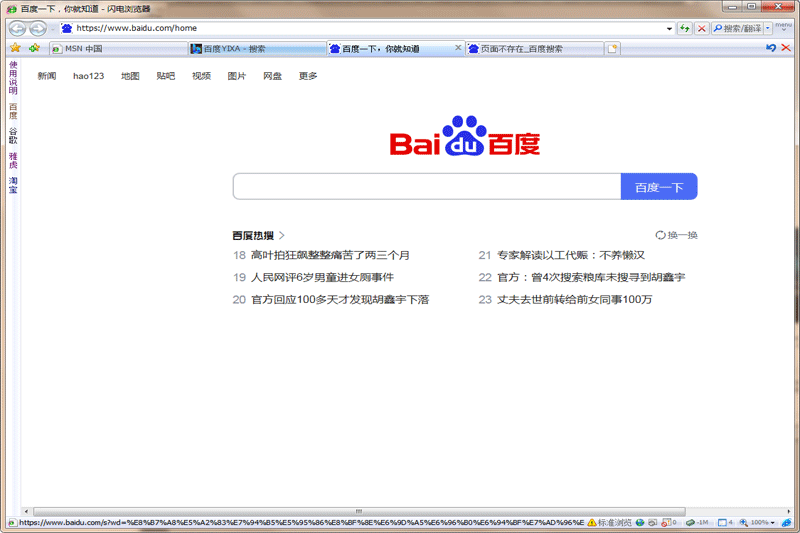Expand the address bar URL history dropdown

pos(669,29)
